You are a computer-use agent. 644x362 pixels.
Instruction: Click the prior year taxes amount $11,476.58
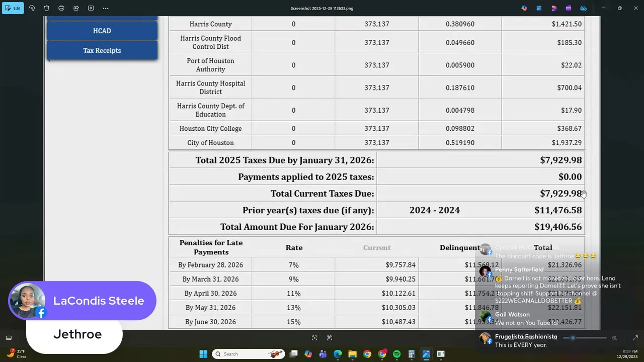(558, 210)
